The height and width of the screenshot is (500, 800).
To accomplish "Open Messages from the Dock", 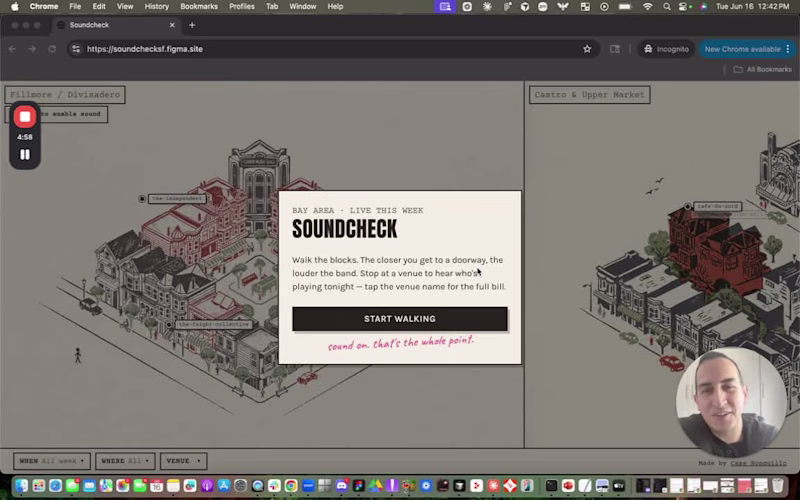I will click(72, 486).
